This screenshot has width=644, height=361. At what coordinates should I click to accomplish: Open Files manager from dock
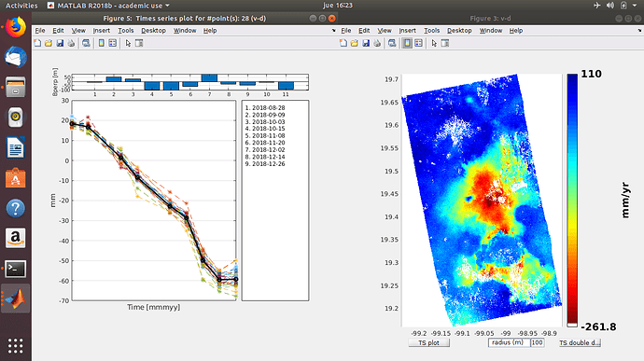16,87
